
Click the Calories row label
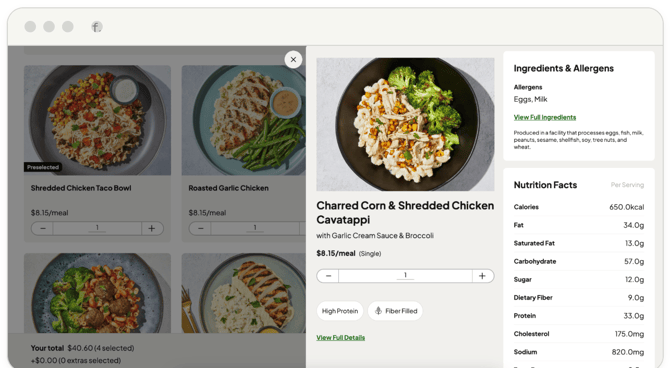pyautogui.click(x=526, y=207)
